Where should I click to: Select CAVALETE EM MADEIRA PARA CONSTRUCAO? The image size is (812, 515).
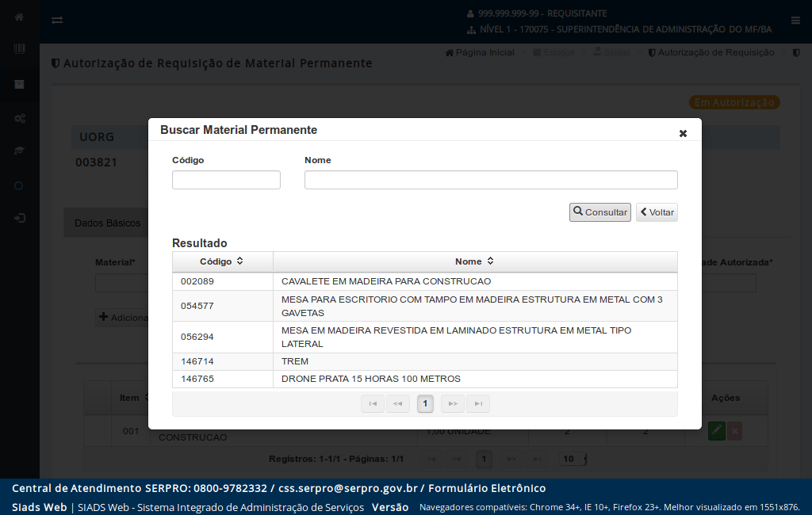coord(386,281)
